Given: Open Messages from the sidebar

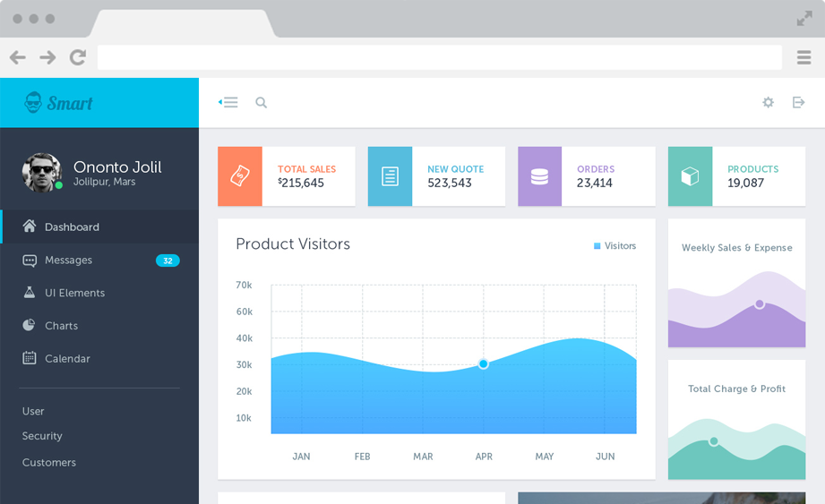Looking at the screenshot, I should [x=68, y=261].
